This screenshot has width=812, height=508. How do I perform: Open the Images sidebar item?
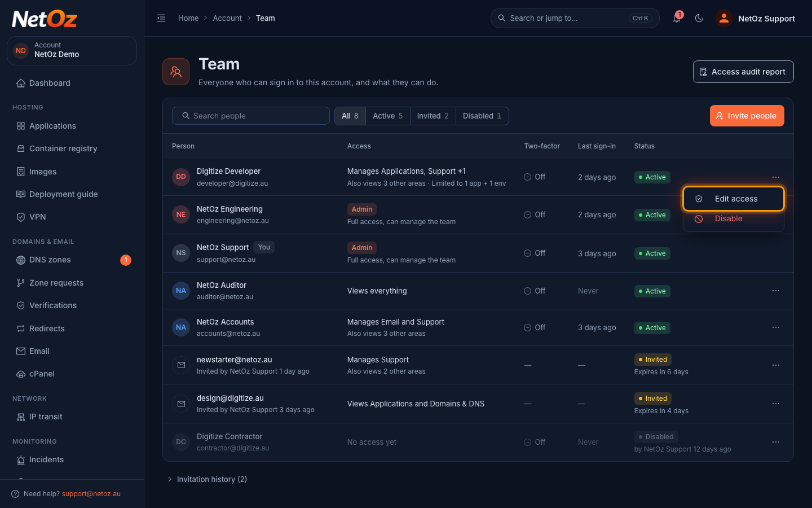[72, 172]
